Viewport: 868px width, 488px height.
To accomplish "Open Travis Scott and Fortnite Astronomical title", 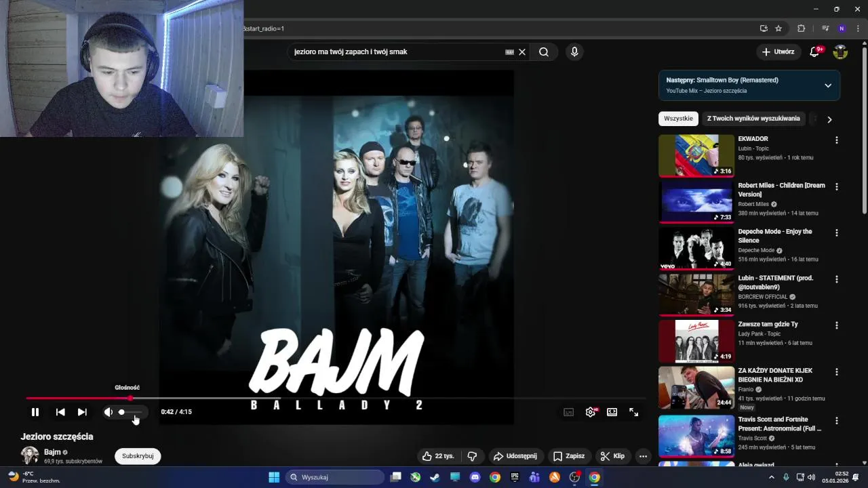I will point(780,424).
